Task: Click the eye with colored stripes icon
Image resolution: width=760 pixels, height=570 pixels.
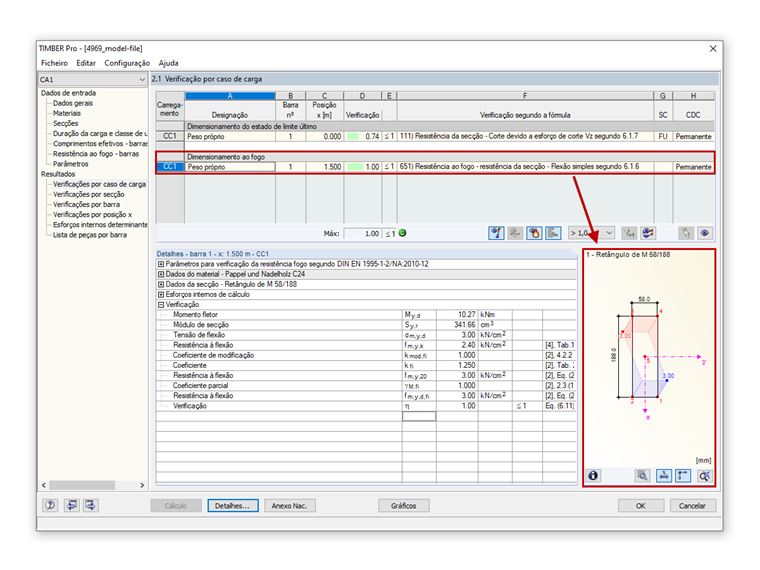Action: click(648, 233)
